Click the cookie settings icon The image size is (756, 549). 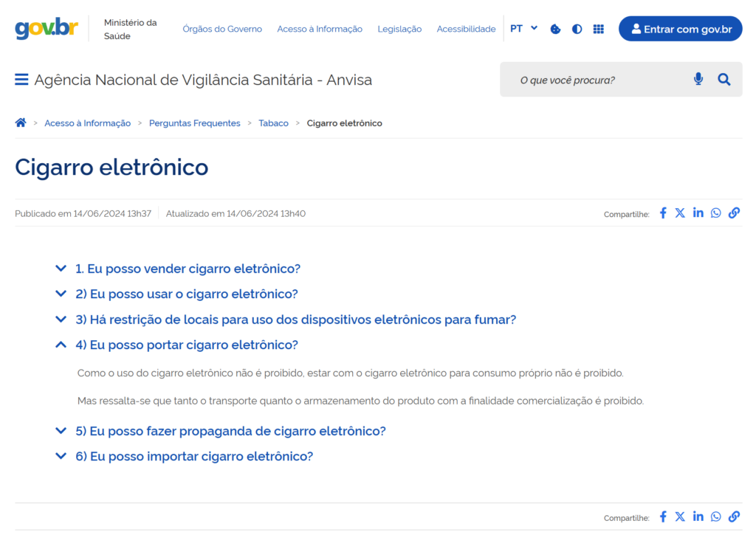555,29
